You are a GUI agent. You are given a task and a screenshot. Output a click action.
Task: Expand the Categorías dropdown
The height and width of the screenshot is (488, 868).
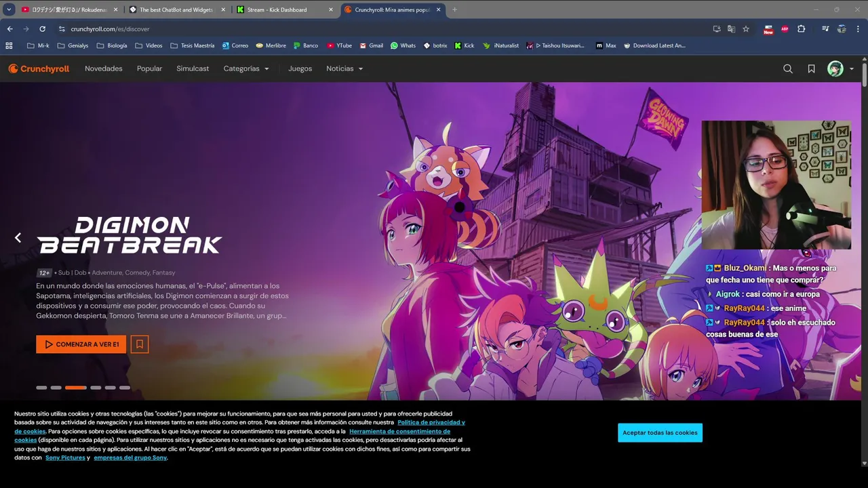click(x=246, y=68)
